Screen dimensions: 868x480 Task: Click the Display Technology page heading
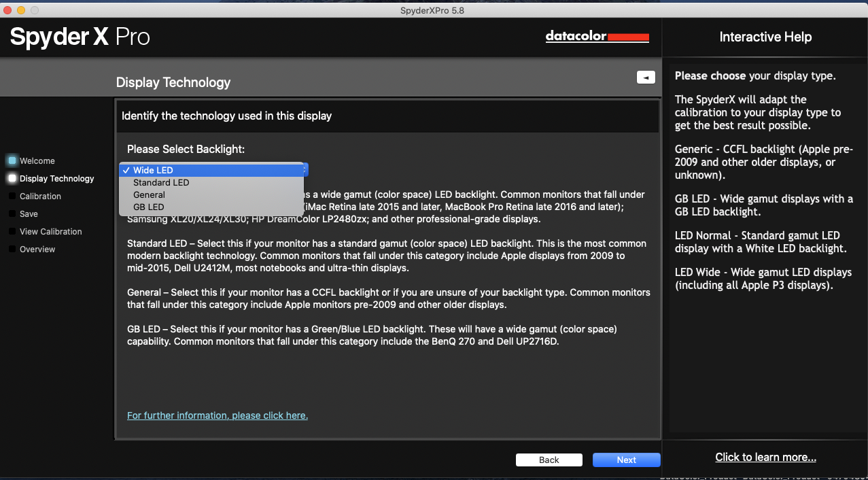173,82
